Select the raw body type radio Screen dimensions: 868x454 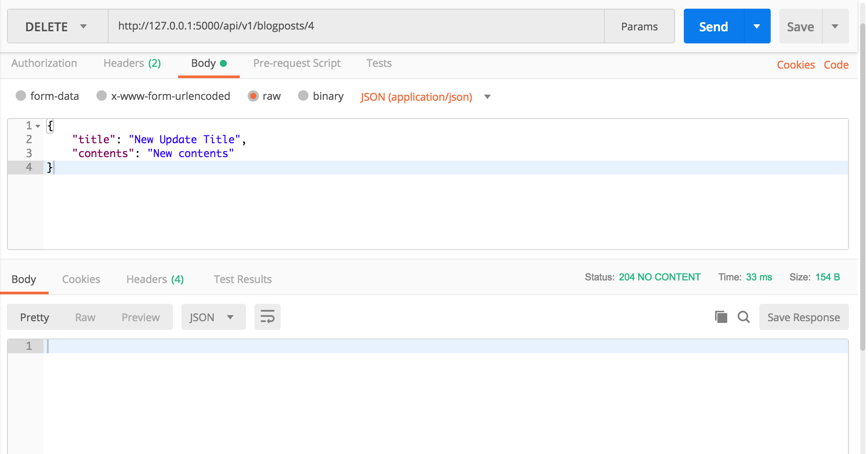[253, 96]
